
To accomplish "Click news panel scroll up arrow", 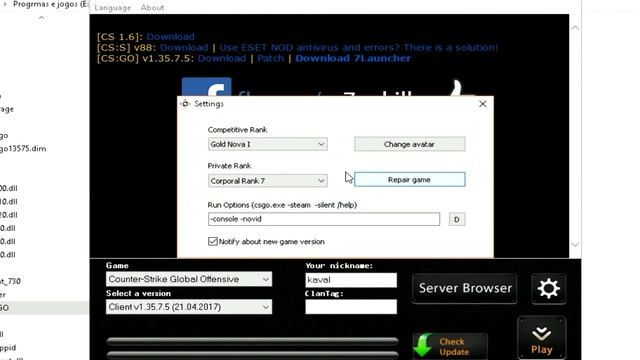I will coord(575,28).
